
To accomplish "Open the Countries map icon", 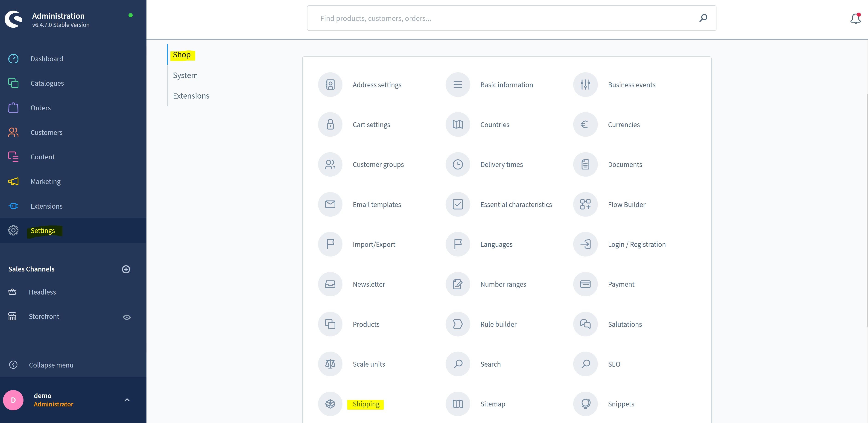I will [x=458, y=125].
